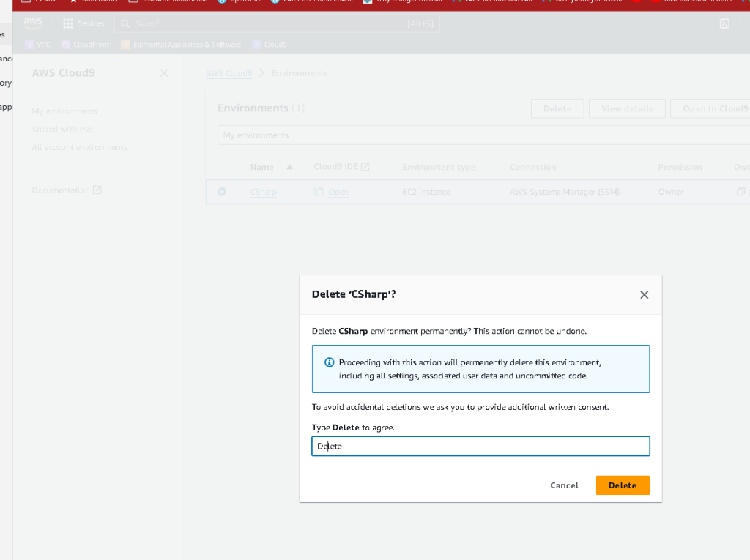Sort by the Name column arrow
The image size is (750, 560).
pyautogui.click(x=289, y=167)
